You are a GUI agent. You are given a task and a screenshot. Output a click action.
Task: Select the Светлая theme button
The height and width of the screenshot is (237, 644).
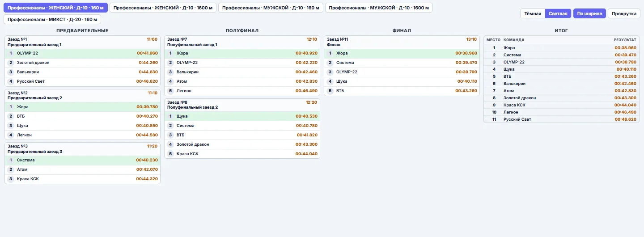click(x=558, y=14)
